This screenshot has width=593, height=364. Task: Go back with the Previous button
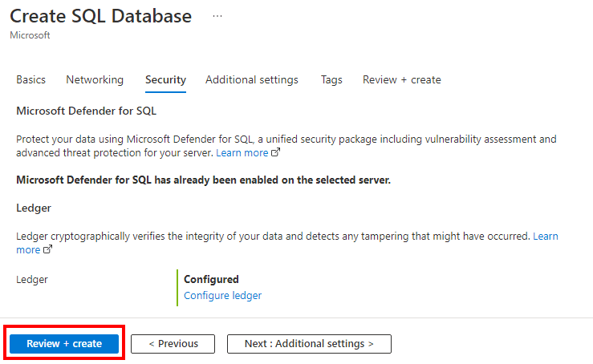[173, 344]
